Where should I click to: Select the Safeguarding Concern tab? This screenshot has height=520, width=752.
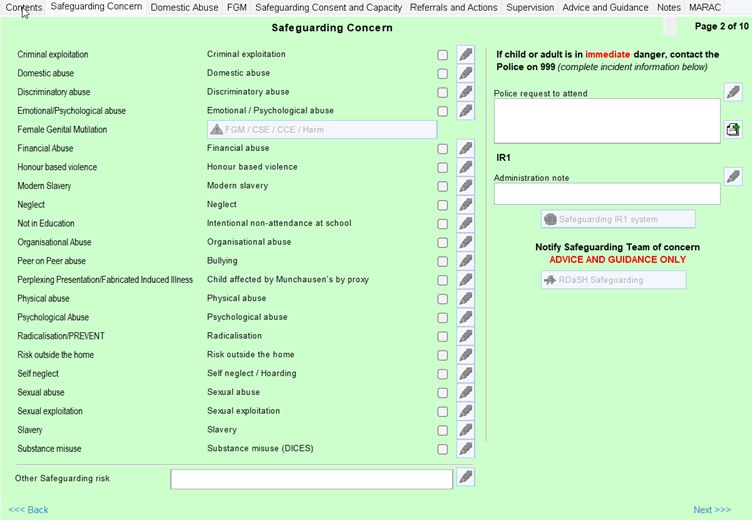pos(96,7)
